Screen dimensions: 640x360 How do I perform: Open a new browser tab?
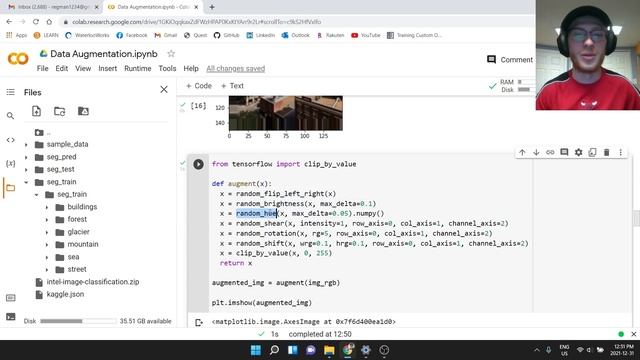click(212, 7)
